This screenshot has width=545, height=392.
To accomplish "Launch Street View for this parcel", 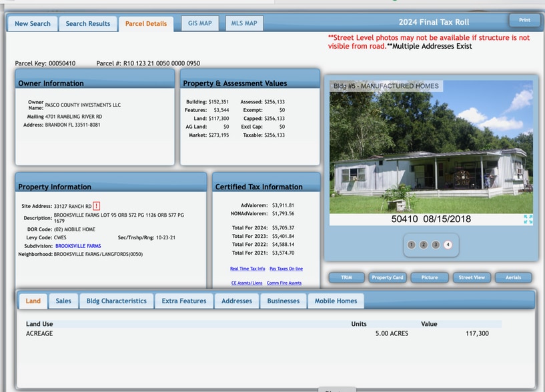I will 472,277.
